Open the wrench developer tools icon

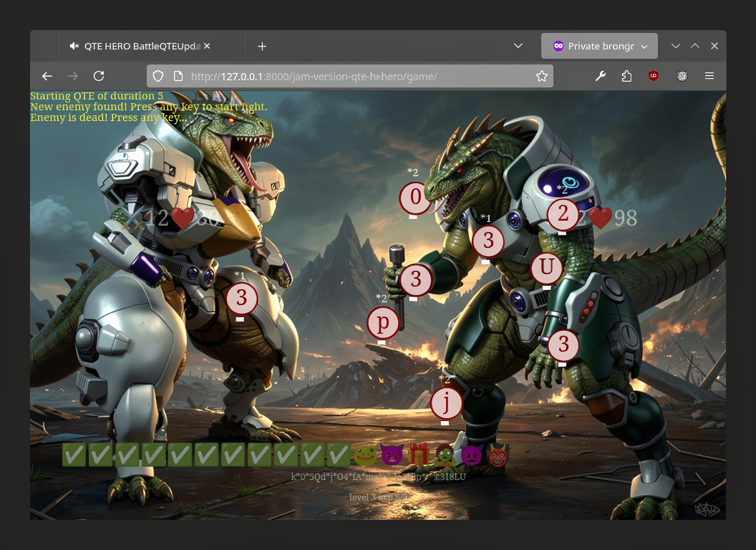(x=600, y=76)
